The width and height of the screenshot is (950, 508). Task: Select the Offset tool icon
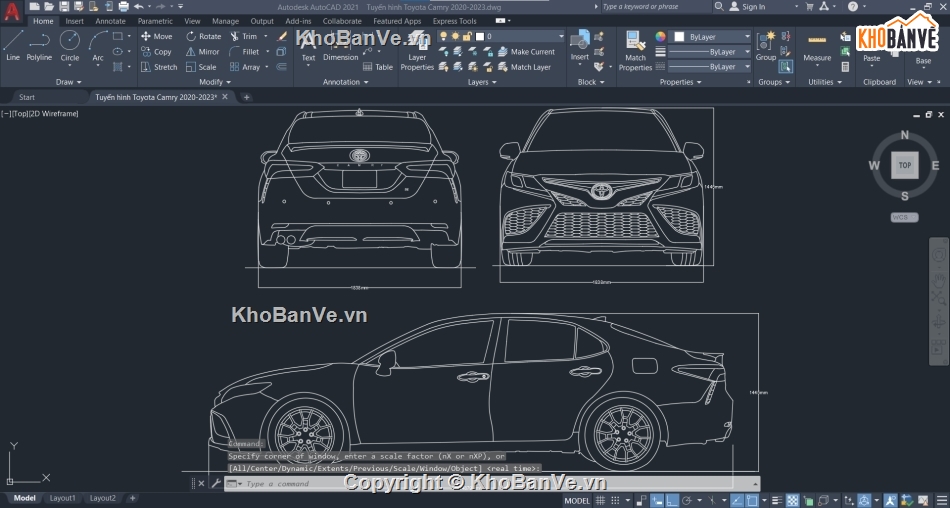pos(282,67)
